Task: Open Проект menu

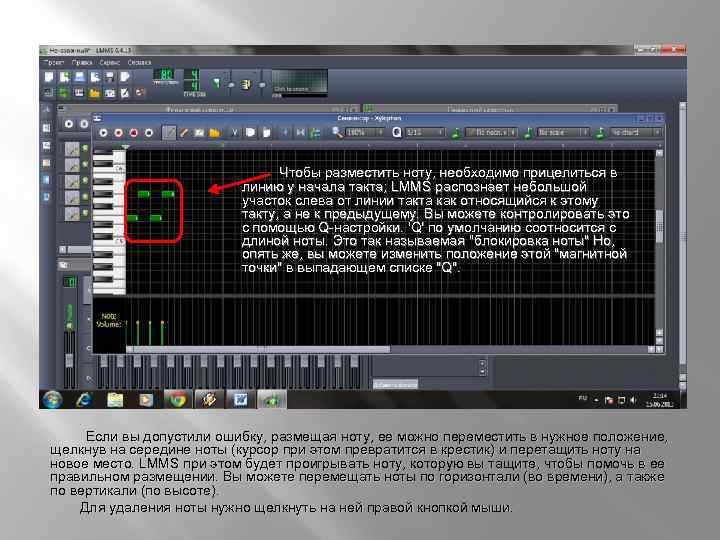Action: (54, 62)
